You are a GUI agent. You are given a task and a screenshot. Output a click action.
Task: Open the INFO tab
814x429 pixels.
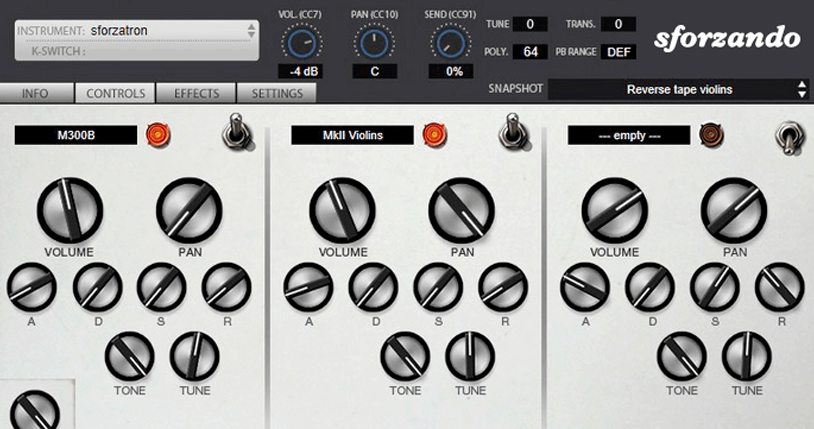pyautogui.click(x=35, y=93)
